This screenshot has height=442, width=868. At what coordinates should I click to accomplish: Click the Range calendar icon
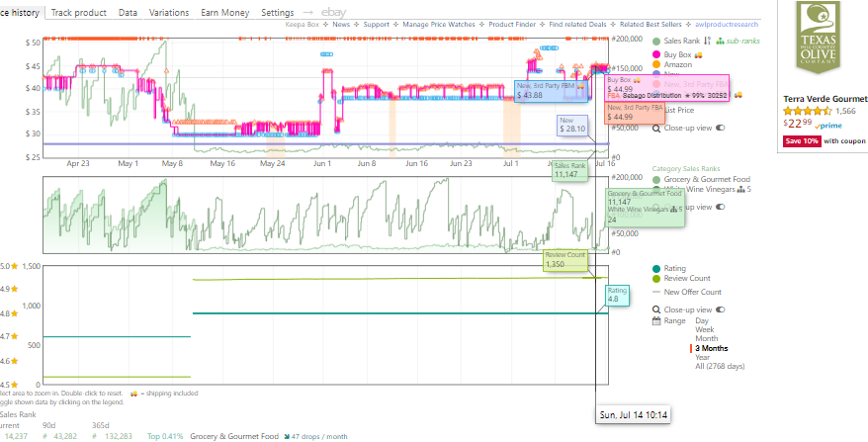point(656,320)
